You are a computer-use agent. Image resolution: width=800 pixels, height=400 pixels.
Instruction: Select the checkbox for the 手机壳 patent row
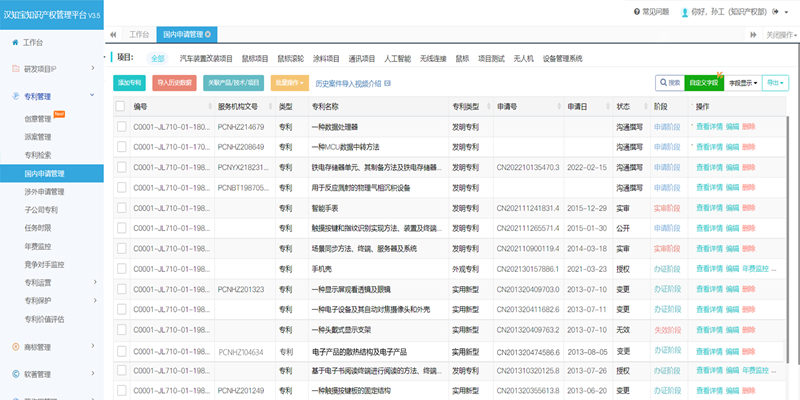[121, 269]
